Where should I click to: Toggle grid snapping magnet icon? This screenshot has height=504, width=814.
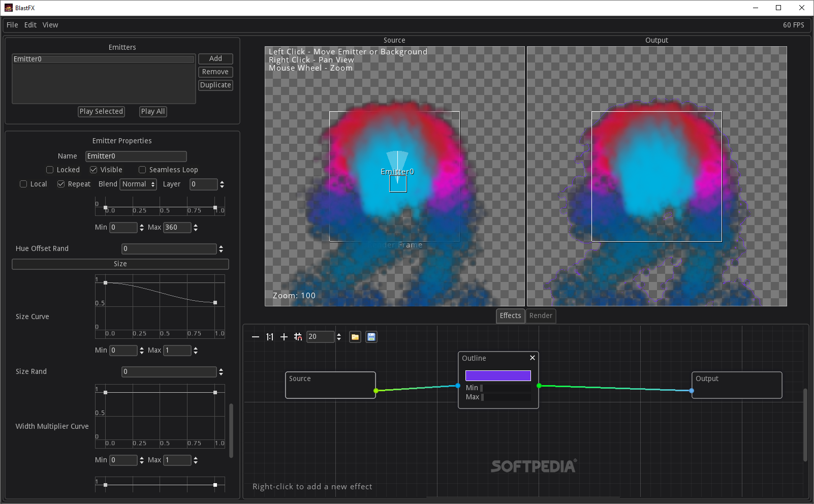298,337
